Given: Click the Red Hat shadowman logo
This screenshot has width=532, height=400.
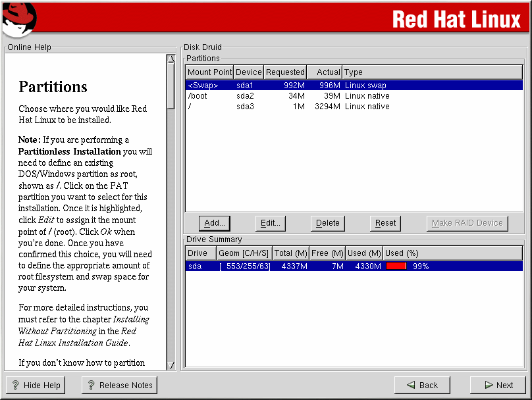Looking at the screenshot, I should (x=18, y=18).
